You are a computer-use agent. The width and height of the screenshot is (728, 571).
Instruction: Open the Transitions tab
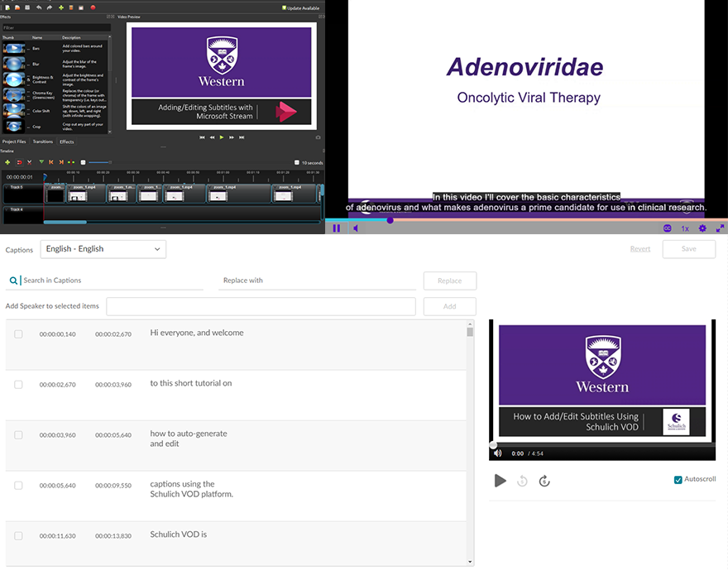tap(43, 142)
